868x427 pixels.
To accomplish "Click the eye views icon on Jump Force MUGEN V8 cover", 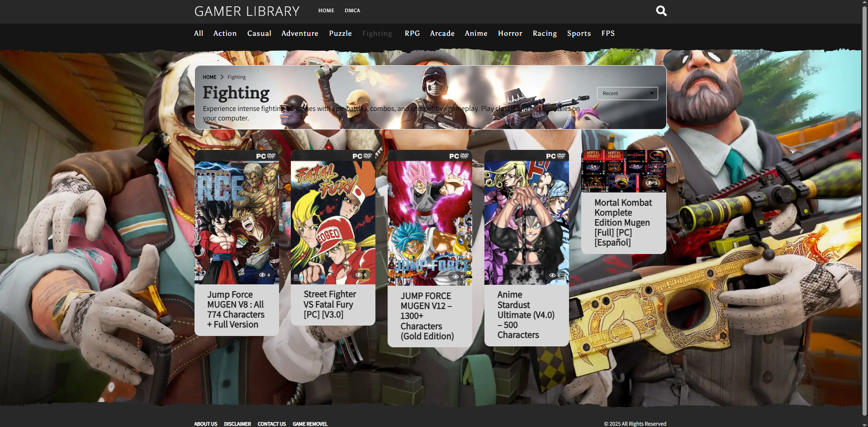I will point(262,275).
